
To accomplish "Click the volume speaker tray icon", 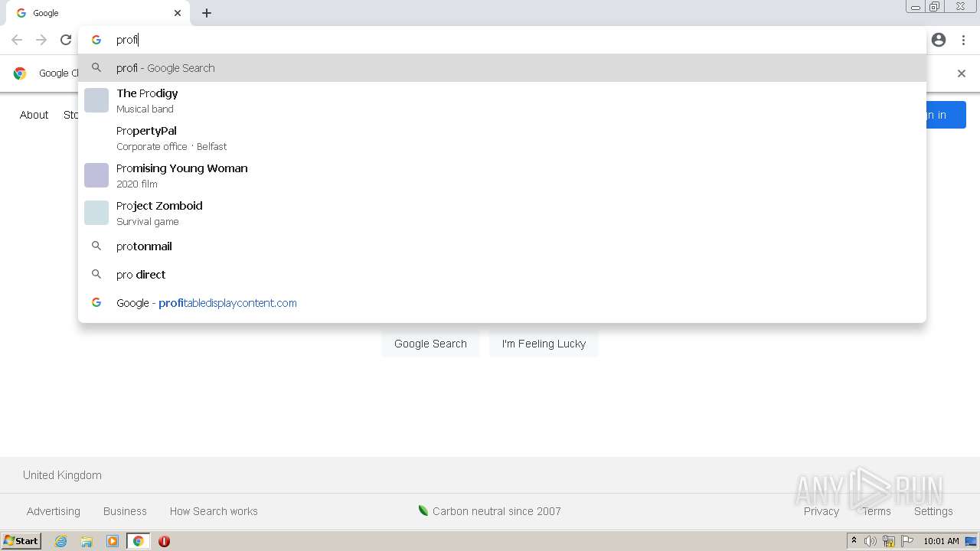I will point(871,541).
